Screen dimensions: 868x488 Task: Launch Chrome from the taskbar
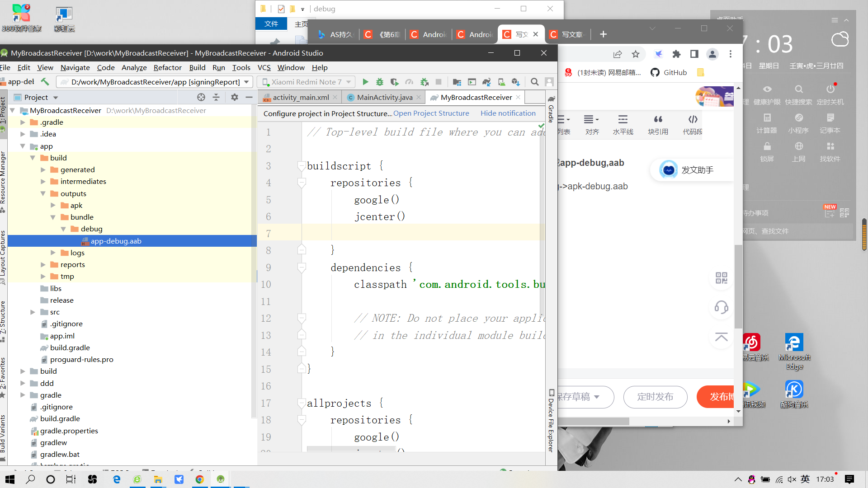[x=199, y=479]
